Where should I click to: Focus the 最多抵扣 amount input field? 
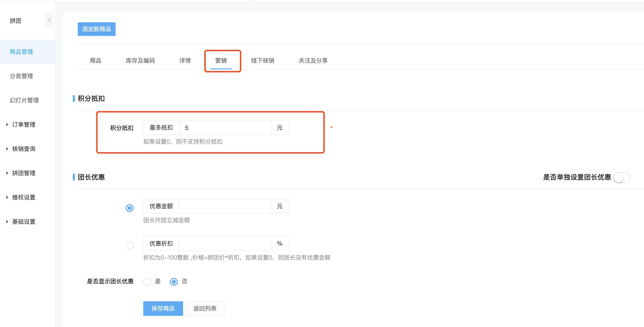click(x=225, y=128)
